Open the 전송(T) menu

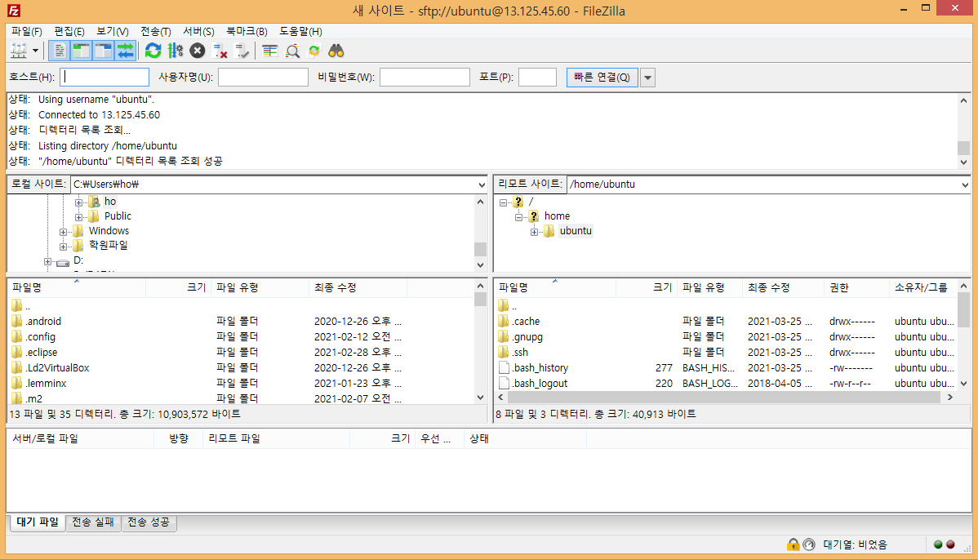(x=155, y=31)
